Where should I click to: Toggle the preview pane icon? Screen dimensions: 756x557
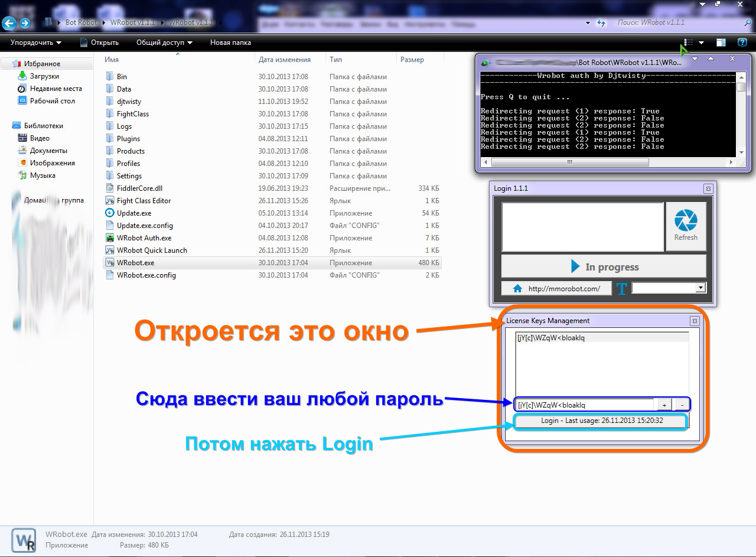coord(721,43)
